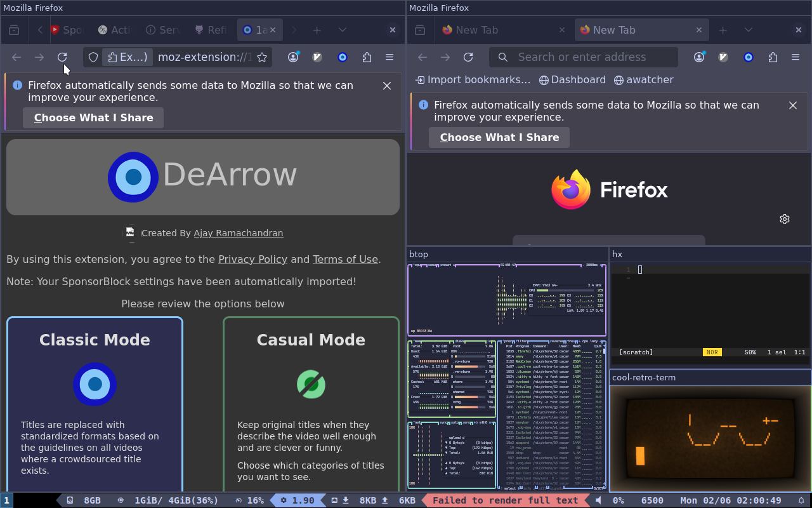Dismiss data notice in right Firefox window

pos(793,105)
